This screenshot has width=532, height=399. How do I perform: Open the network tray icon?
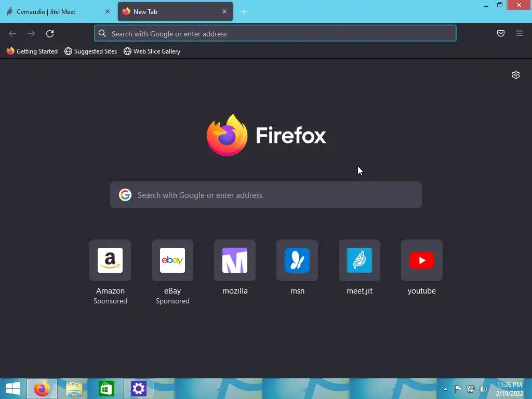click(x=471, y=389)
